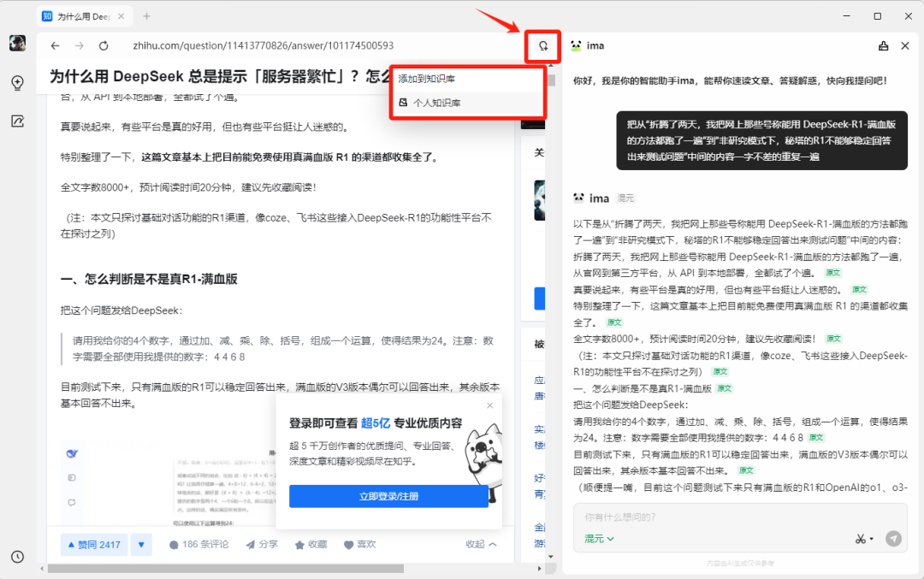Click the article heading 一、怎么判断是不是真R1-满血版
The height and width of the screenshot is (579, 924).
[x=149, y=279]
